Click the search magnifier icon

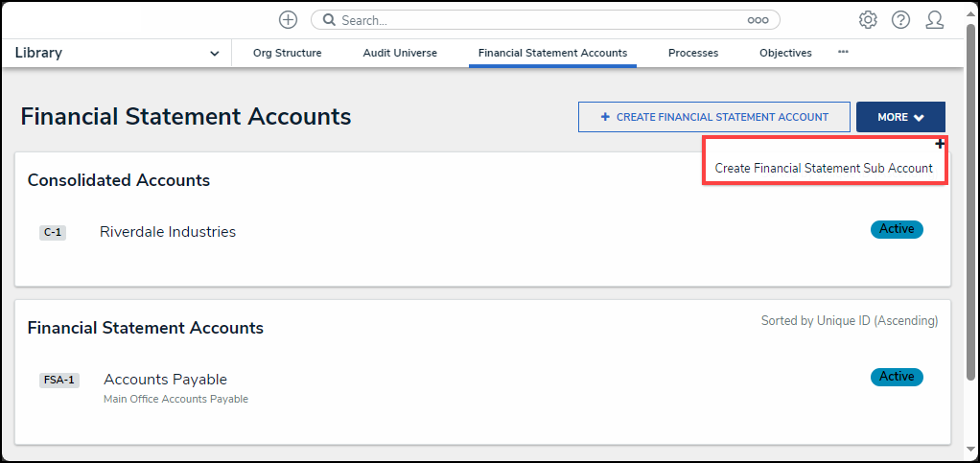pyautogui.click(x=329, y=20)
